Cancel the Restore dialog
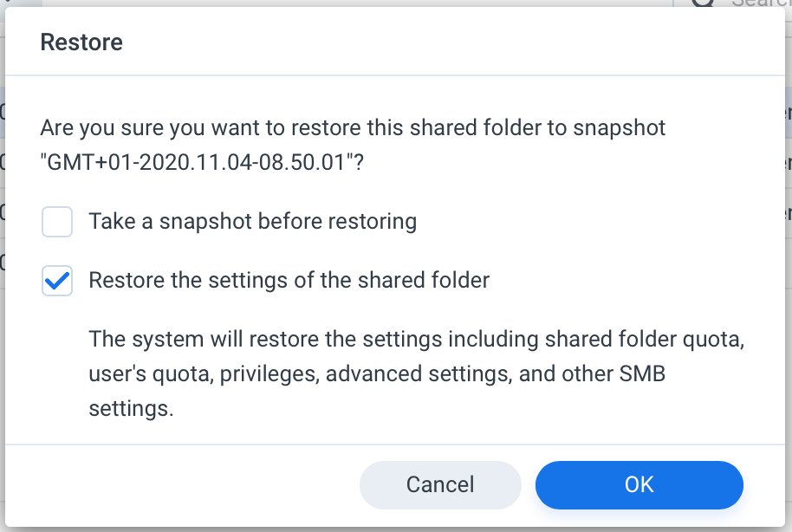Screen dimensions: 792x532 point(440,484)
